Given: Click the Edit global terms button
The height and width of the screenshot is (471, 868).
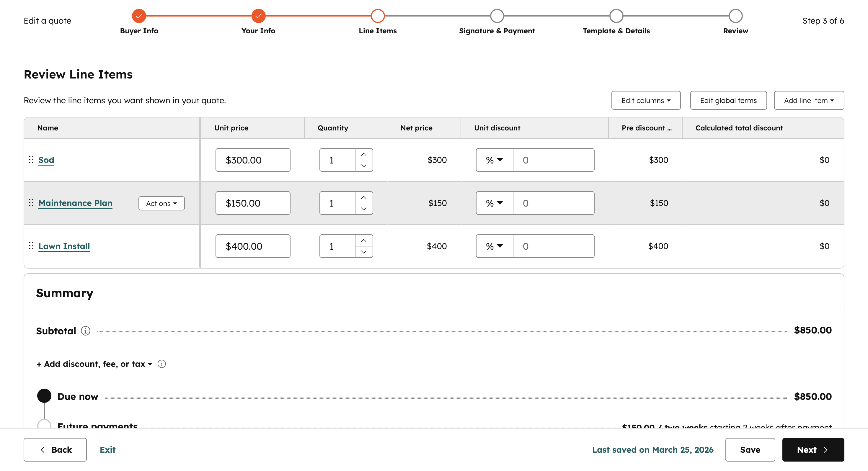Looking at the screenshot, I should [728, 100].
